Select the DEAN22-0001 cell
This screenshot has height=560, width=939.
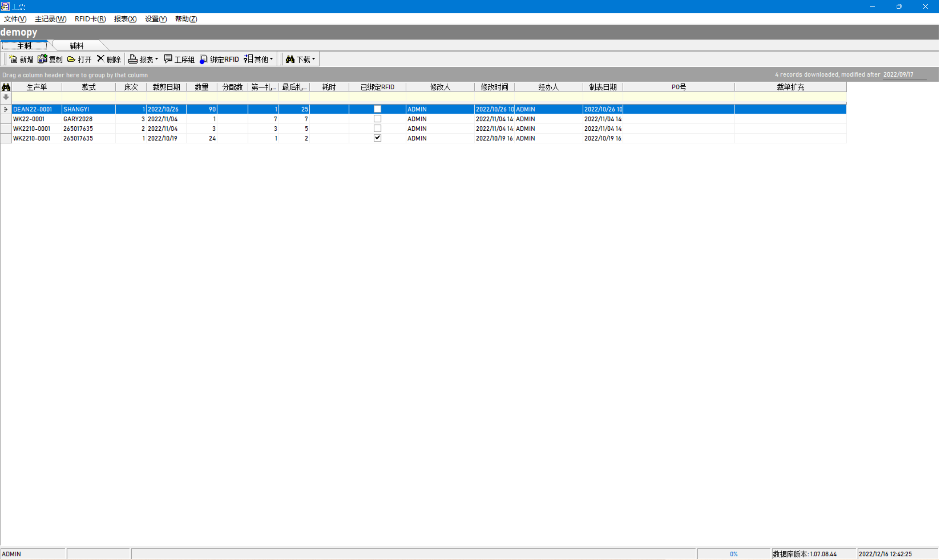tap(37, 109)
